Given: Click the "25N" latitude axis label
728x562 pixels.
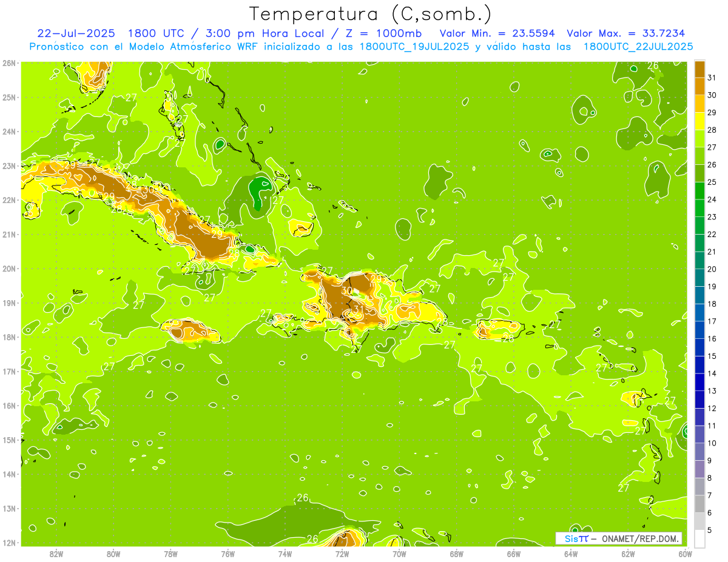Looking at the screenshot, I should coord(8,97).
